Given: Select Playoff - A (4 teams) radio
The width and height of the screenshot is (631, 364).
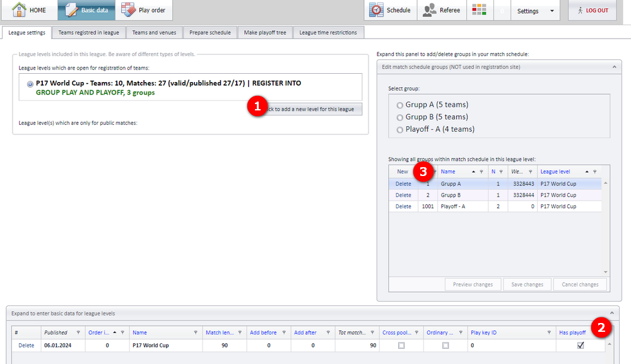Looking at the screenshot, I should [x=399, y=130].
